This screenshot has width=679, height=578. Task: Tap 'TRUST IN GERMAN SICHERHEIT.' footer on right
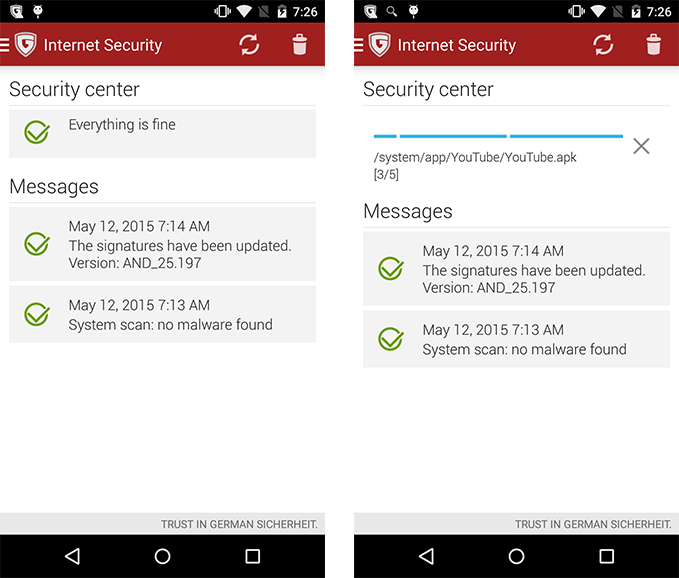(x=593, y=524)
